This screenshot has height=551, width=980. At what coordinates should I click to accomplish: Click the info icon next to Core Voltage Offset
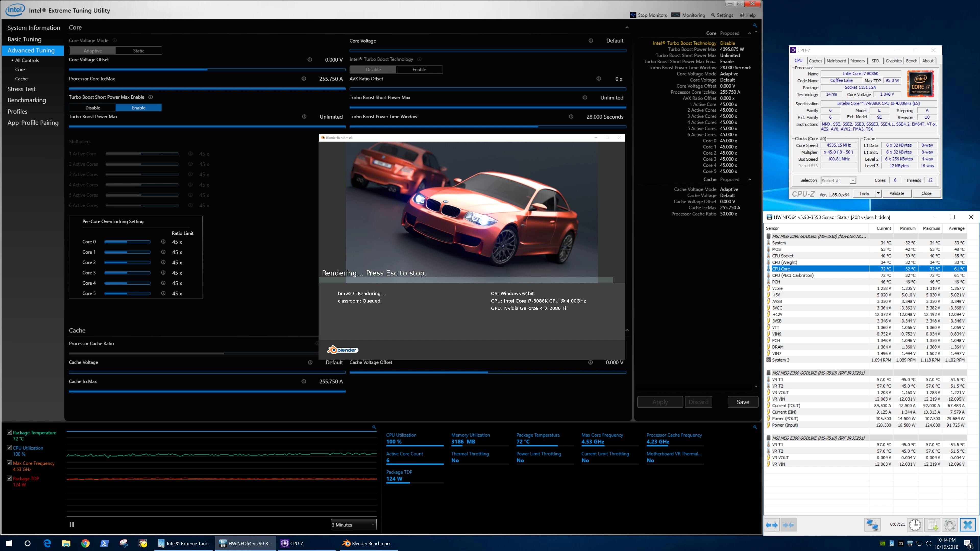(x=310, y=60)
